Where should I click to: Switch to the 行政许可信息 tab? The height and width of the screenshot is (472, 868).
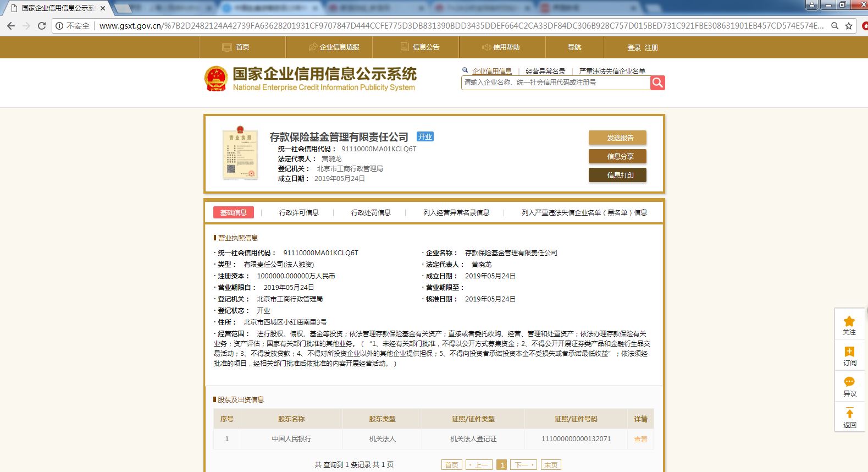(299, 212)
